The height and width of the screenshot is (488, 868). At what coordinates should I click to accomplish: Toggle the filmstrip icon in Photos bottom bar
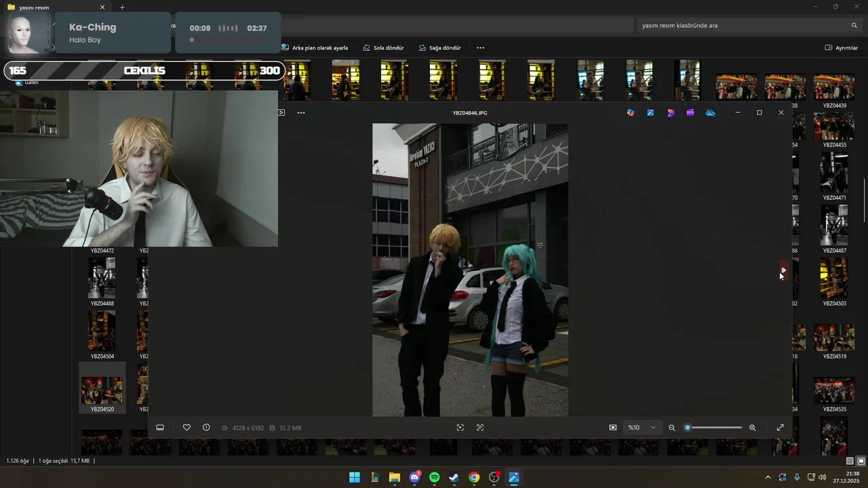tap(160, 428)
